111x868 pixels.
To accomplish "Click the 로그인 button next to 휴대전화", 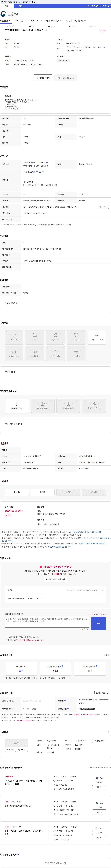I will [x=39, y=598].
